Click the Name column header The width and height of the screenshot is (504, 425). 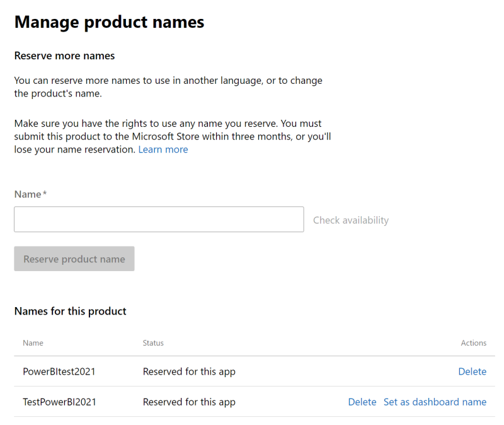click(x=33, y=343)
